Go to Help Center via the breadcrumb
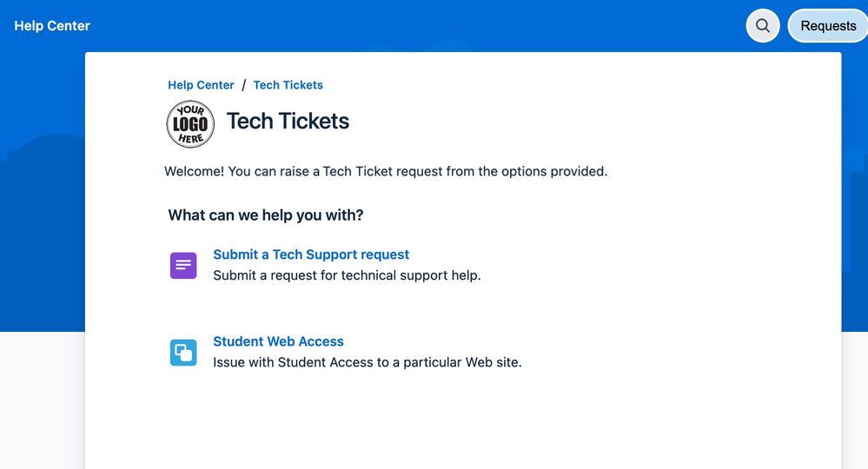868x469 pixels. (x=201, y=85)
